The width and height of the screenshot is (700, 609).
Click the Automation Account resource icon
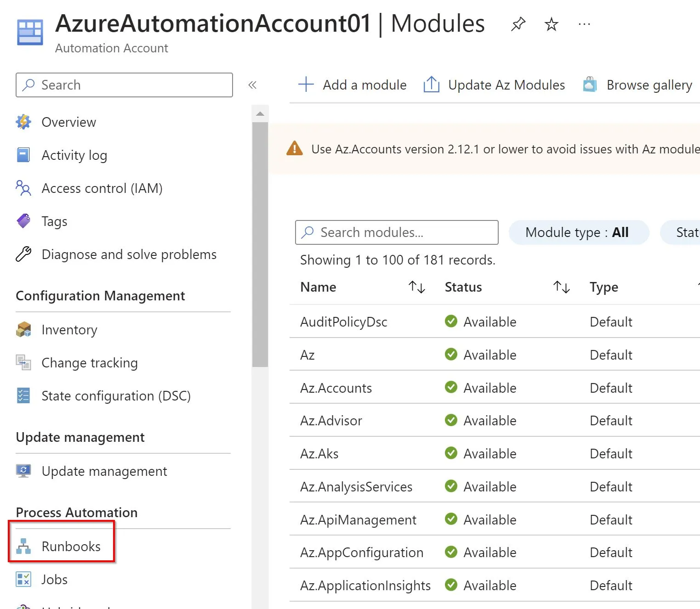click(30, 32)
